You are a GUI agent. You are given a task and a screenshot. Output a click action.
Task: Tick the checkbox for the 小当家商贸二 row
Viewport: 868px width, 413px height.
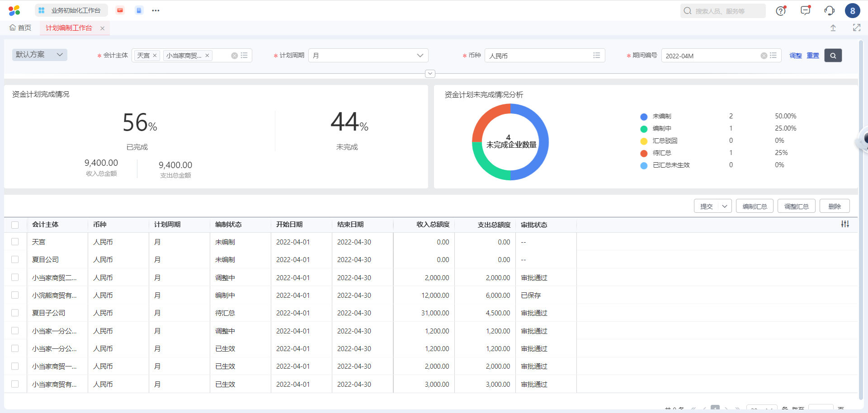[15, 277]
